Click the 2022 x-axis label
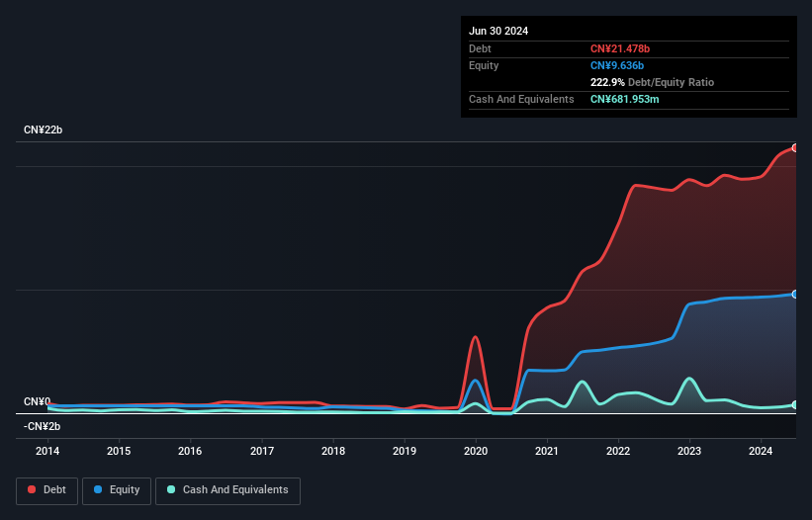The height and width of the screenshot is (520, 812). coord(618,451)
